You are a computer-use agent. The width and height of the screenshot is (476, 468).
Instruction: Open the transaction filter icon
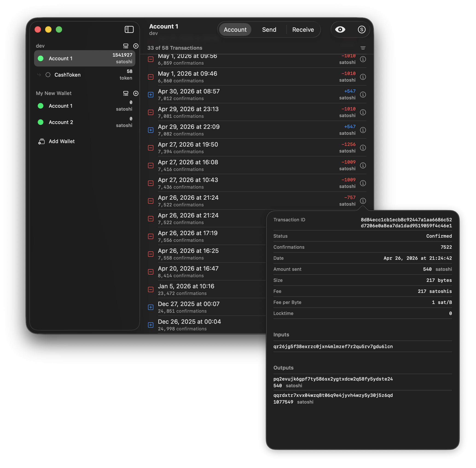point(363,48)
